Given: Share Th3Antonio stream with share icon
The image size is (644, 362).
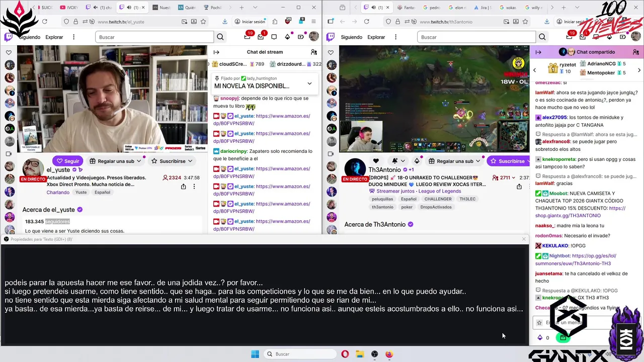Looking at the screenshot, I should click(519, 187).
